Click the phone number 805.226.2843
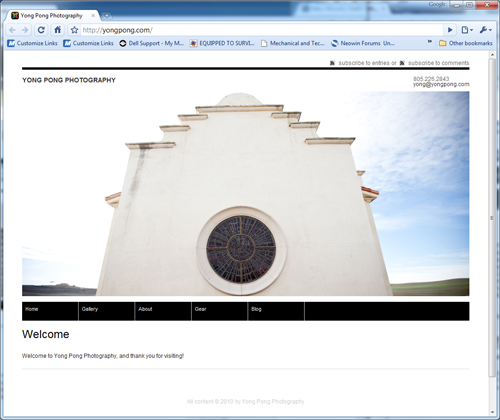 [431, 79]
